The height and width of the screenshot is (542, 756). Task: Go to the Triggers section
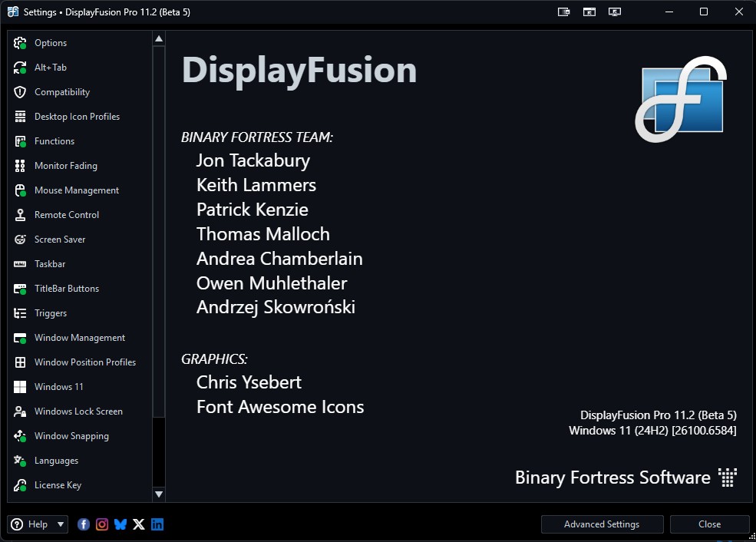tap(51, 313)
